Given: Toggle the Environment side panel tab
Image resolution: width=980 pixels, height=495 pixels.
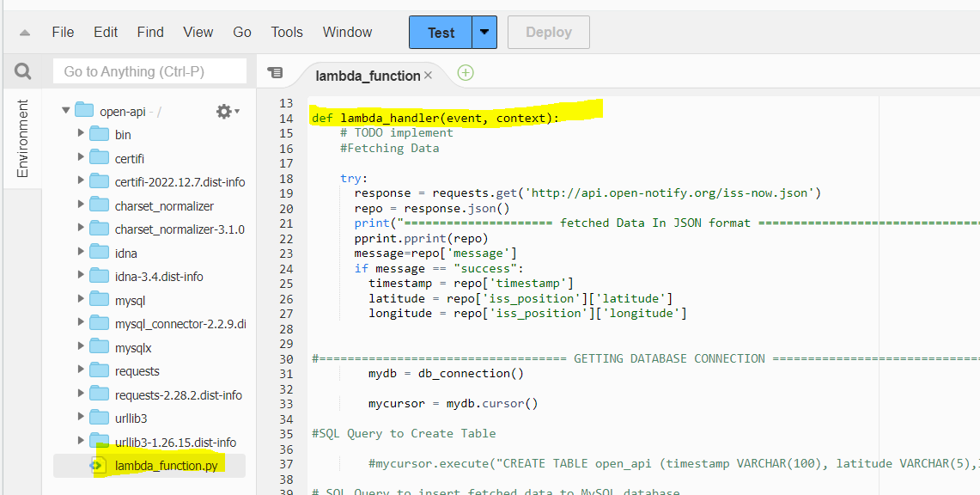Looking at the screenshot, I should pyautogui.click(x=22, y=138).
